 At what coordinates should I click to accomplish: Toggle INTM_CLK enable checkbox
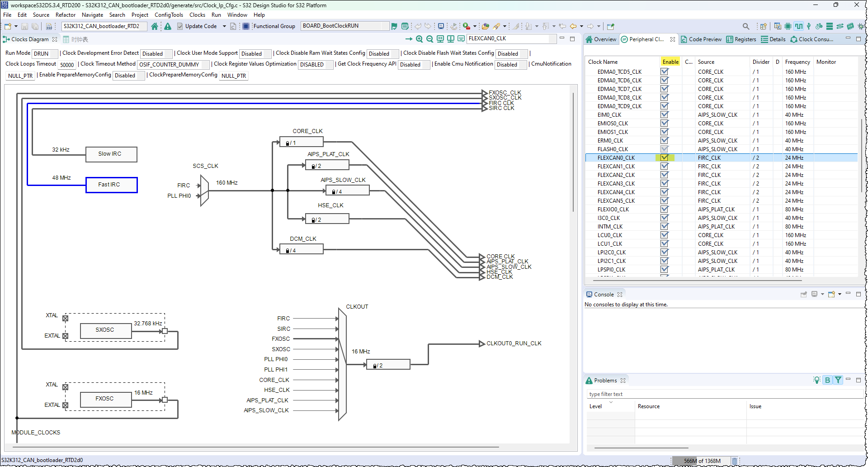[665, 226]
